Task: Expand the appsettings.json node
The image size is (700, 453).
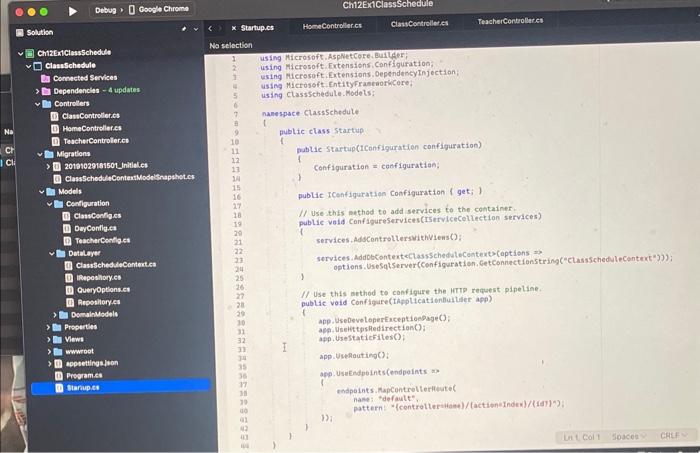Action: (50, 364)
